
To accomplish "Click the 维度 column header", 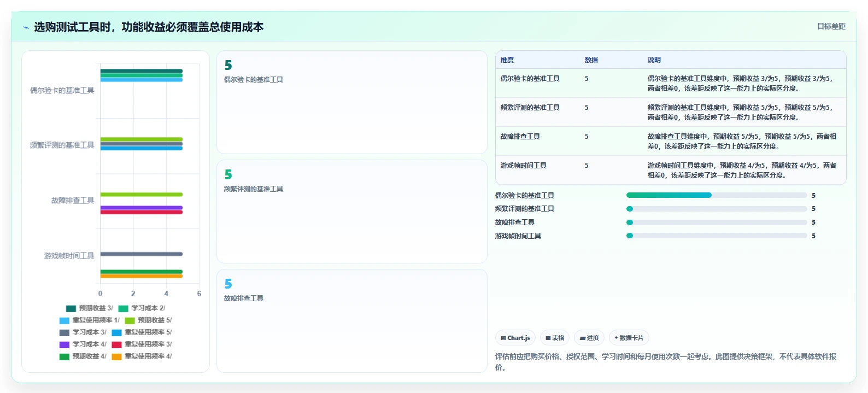I will (507, 60).
